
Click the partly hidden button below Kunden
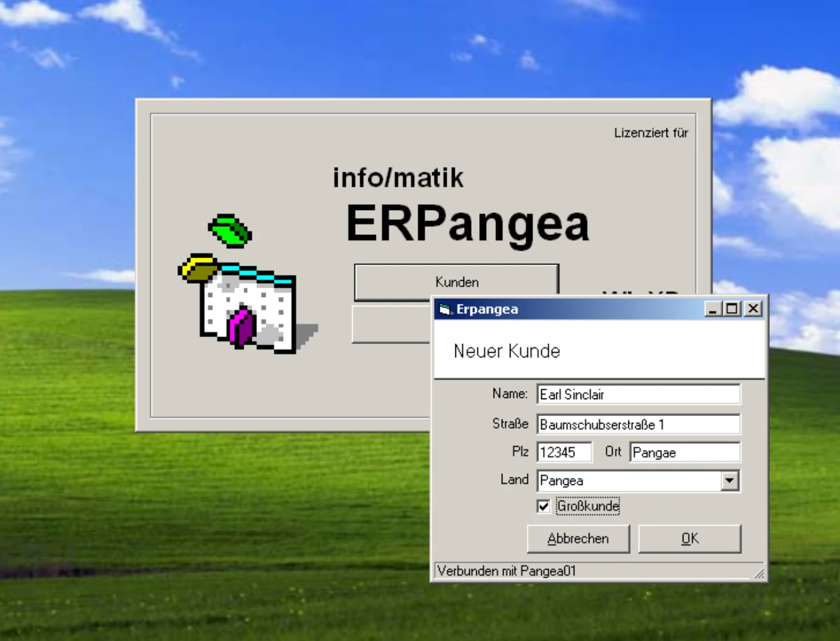pos(392,324)
